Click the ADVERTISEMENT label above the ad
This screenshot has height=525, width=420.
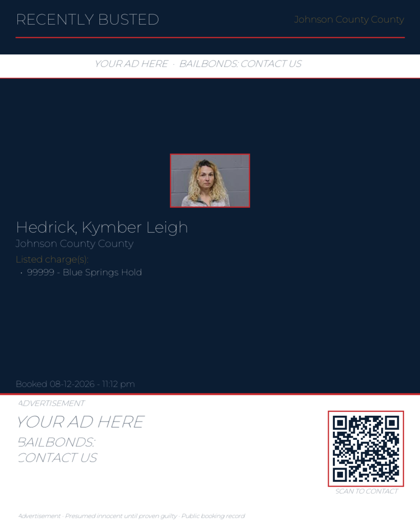point(51,403)
